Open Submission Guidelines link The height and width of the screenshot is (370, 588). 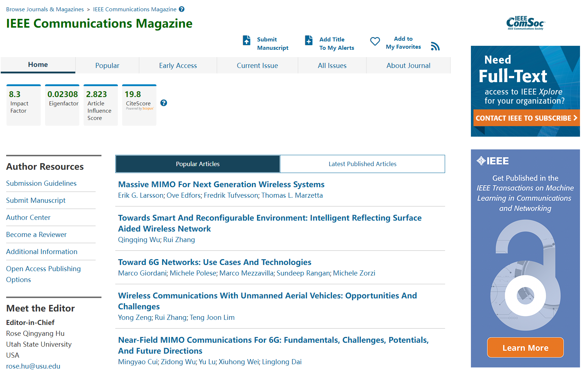(x=41, y=183)
